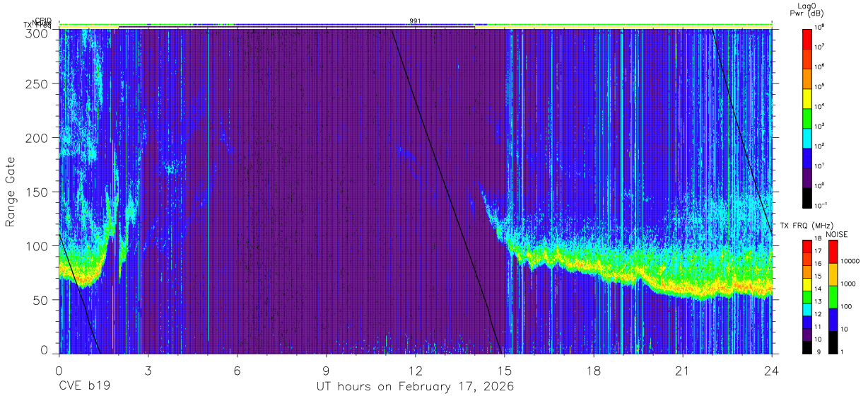Click the "NOISE" legend title
Viewport: 868px width, 401px height.
836,234
